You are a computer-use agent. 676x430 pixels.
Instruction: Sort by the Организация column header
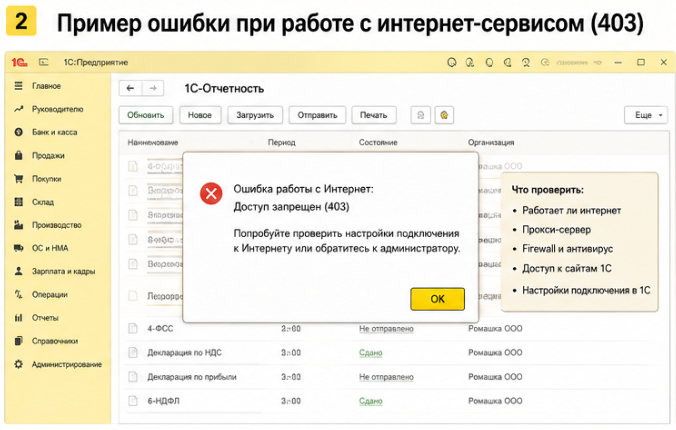tap(491, 142)
